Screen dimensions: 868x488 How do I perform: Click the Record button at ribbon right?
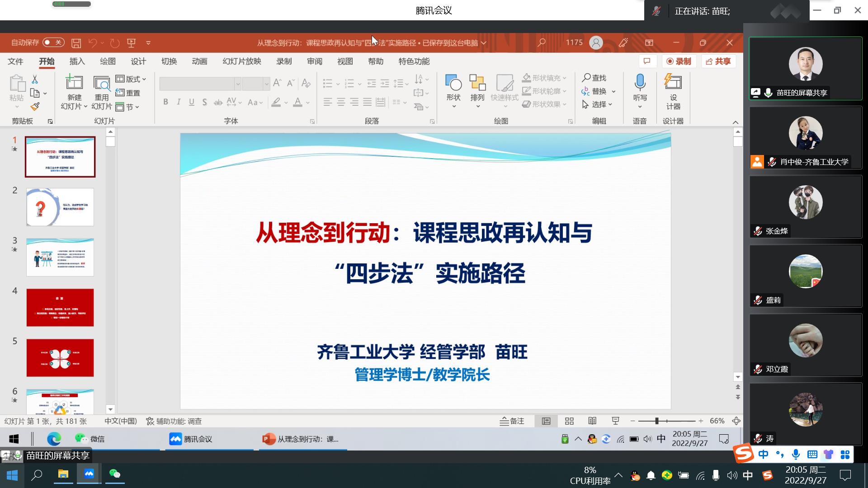(679, 61)
